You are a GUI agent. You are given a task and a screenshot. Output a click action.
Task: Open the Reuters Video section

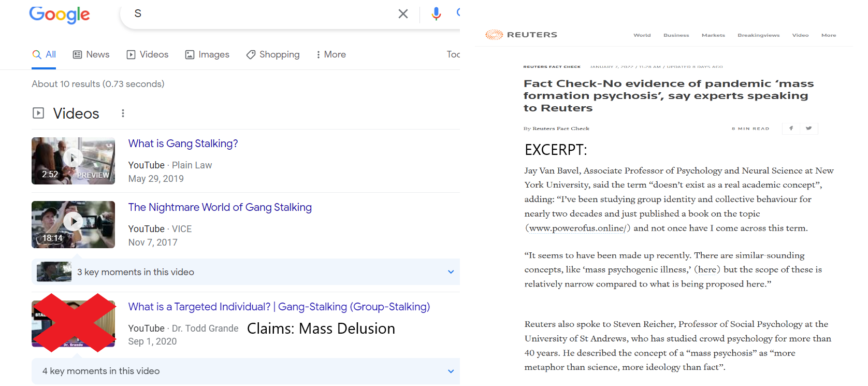click(800, 35)
